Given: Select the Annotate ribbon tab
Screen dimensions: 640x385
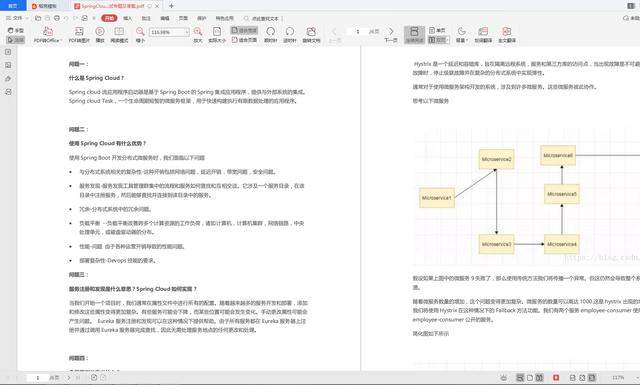Looking at the screenshot, I should (x=146, y=18).
